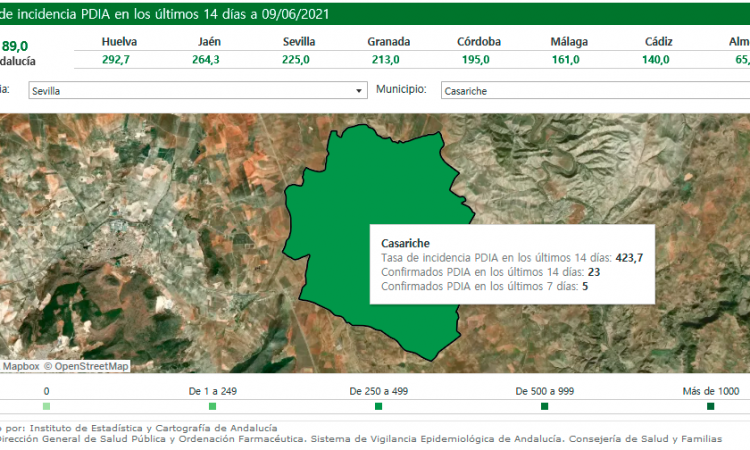Screen dimensions: 750x450
Task: Open the OpenStreetMap attribution link
Action: pyautogui.click(x=91, y=366)
